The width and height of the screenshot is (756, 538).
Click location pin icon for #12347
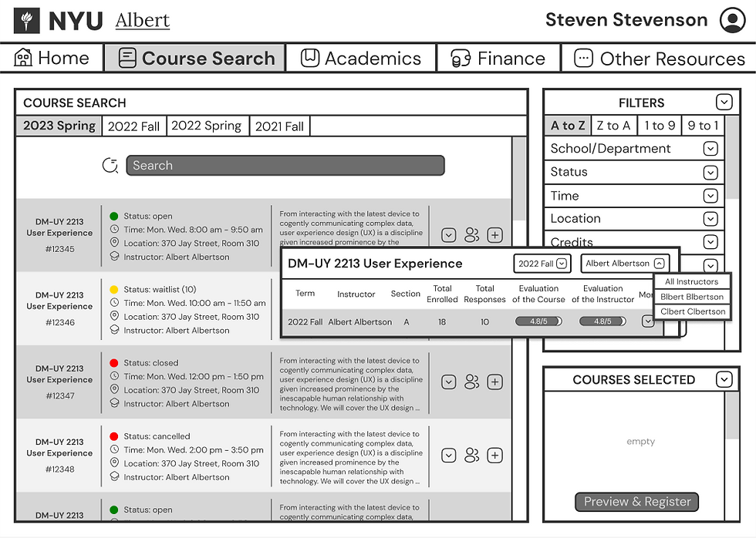click(114, 389)
